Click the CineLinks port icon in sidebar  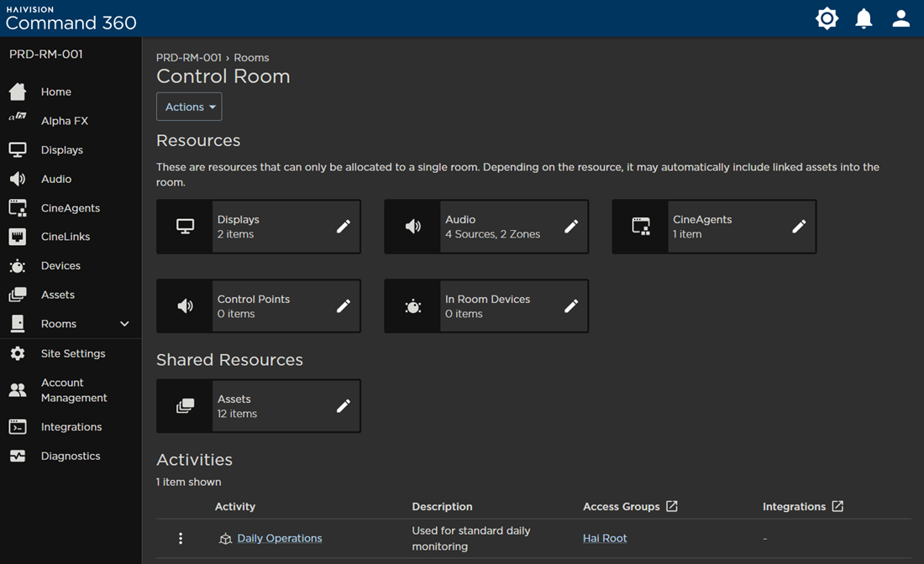(18, 237)
